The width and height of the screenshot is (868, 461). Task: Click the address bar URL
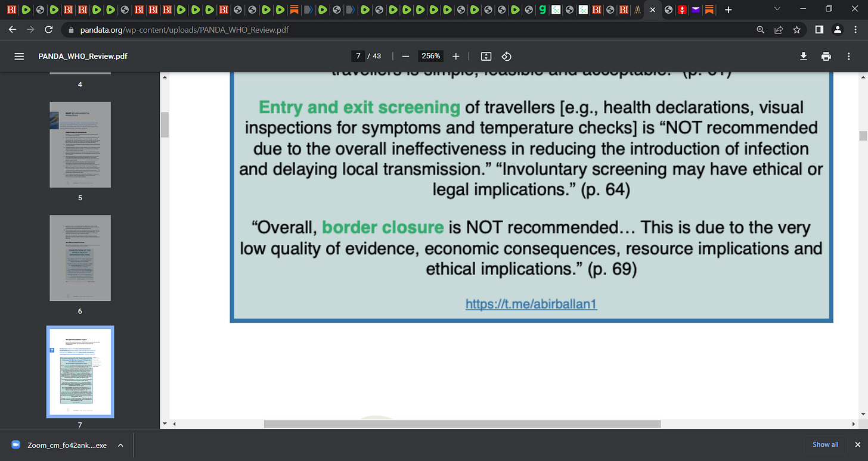(x=185, y=29)
